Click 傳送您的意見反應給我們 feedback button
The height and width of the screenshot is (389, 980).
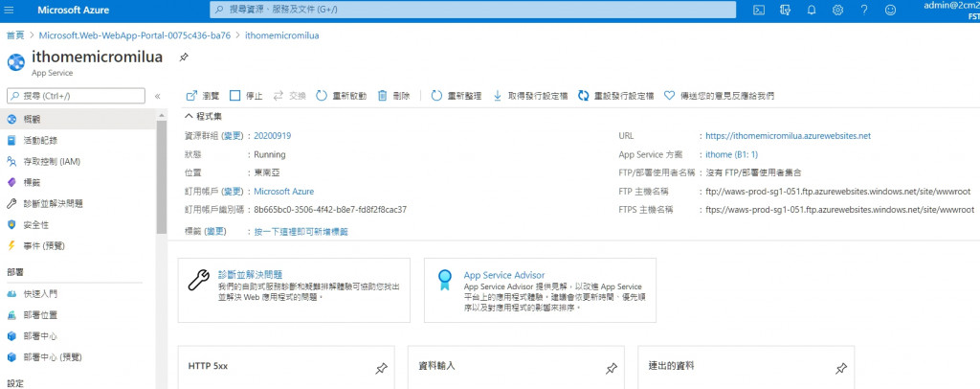point(719,96)
